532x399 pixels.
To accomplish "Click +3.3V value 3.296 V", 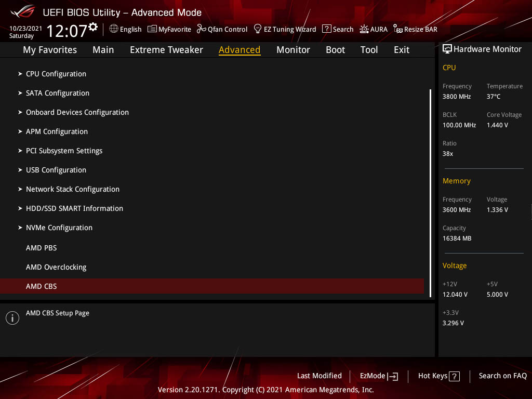I will pos(453,323).
